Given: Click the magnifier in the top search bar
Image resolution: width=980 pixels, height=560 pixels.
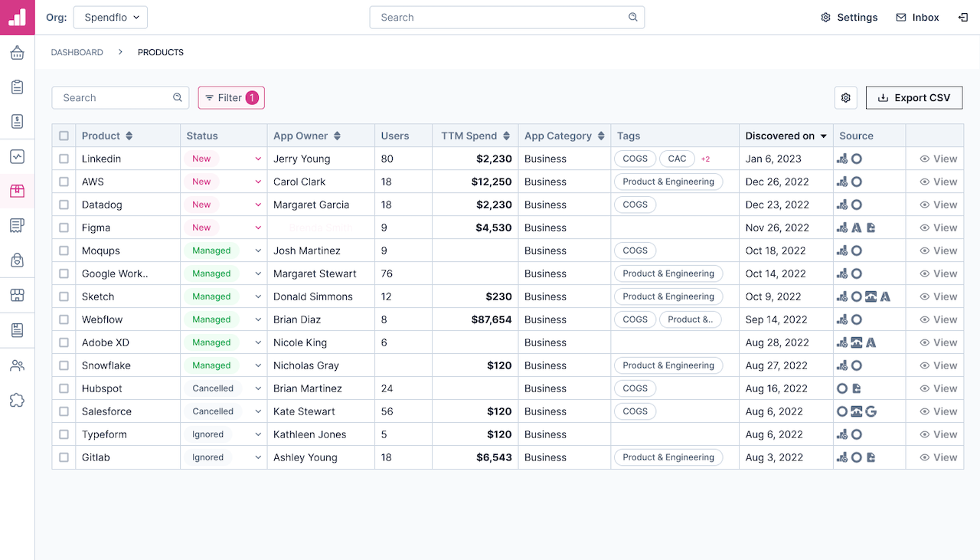Looking at the screenshot, I should (633, 17).
